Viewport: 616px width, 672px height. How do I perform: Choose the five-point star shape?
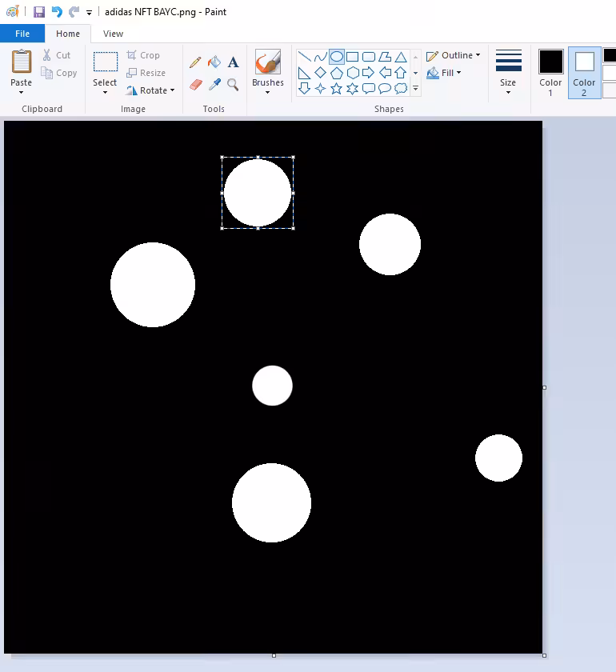click(337, 89)
